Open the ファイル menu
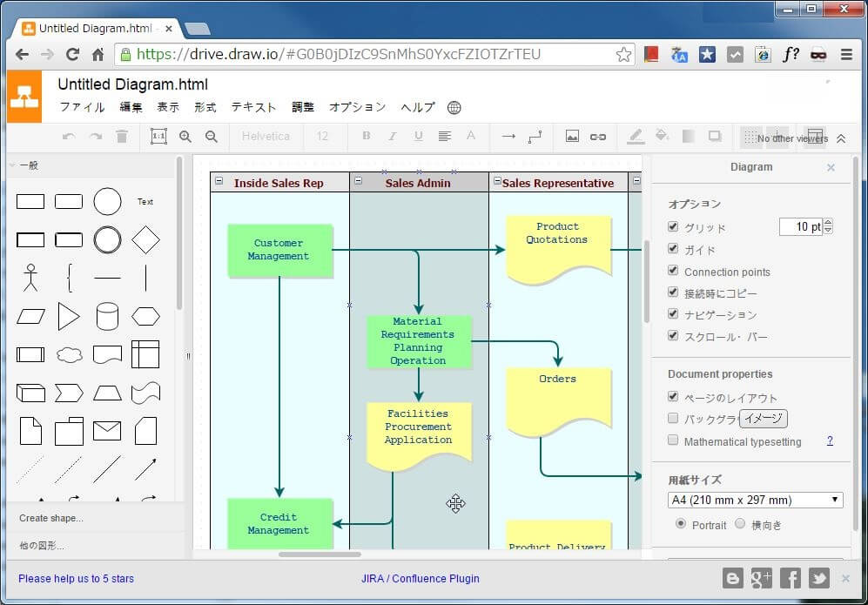 (82, 108)
